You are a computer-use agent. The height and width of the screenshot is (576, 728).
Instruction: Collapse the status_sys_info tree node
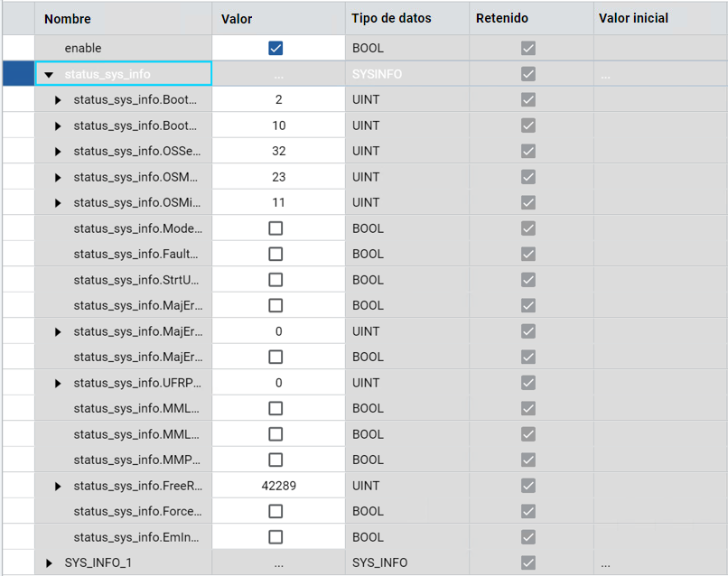50,74
